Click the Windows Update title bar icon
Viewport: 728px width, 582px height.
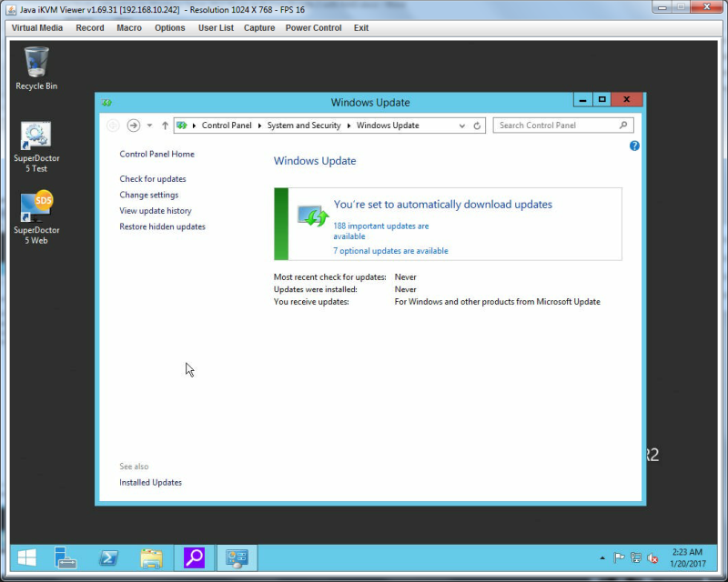click(106, 103)
